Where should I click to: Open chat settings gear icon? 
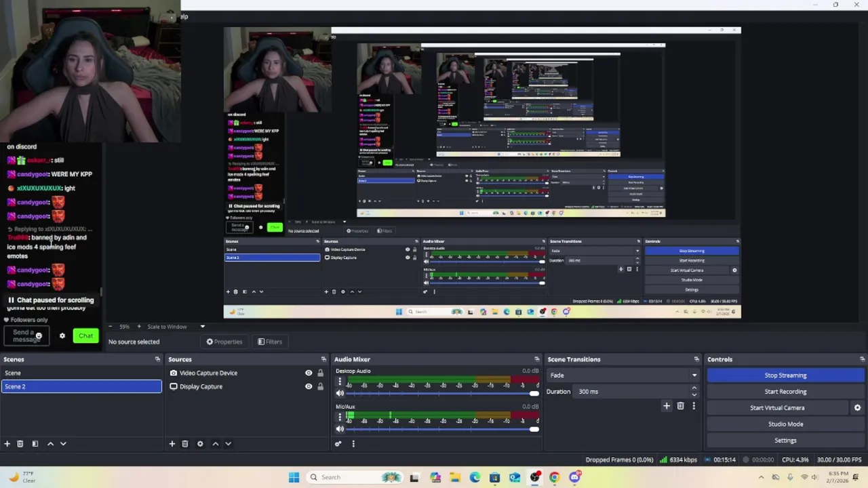(62, 336)
